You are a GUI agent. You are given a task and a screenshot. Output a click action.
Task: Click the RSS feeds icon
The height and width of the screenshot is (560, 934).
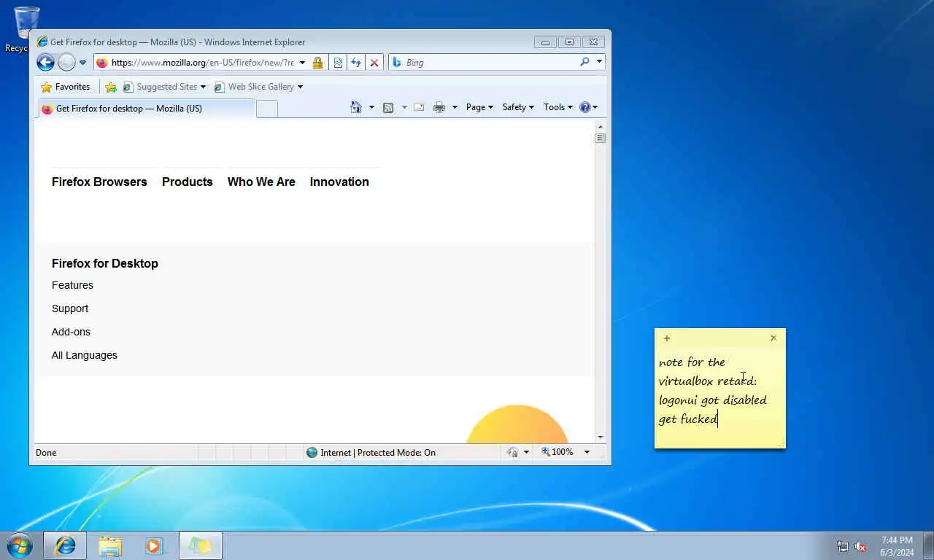pos(388,107)
